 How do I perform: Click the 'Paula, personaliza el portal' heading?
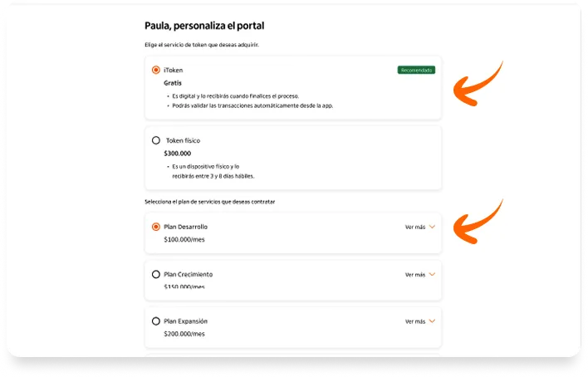(204, 26)
